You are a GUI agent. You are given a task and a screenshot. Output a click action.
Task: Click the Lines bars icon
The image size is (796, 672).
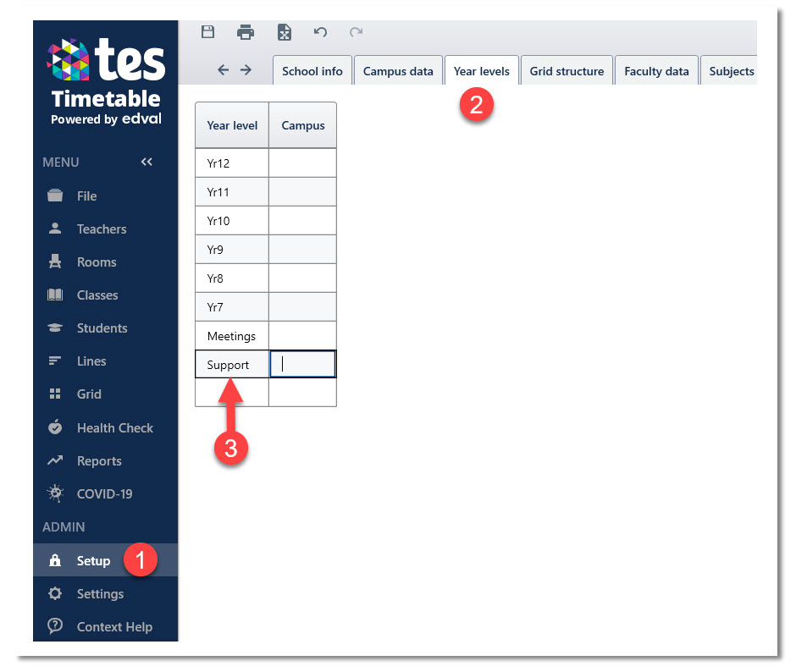(55, 361)
